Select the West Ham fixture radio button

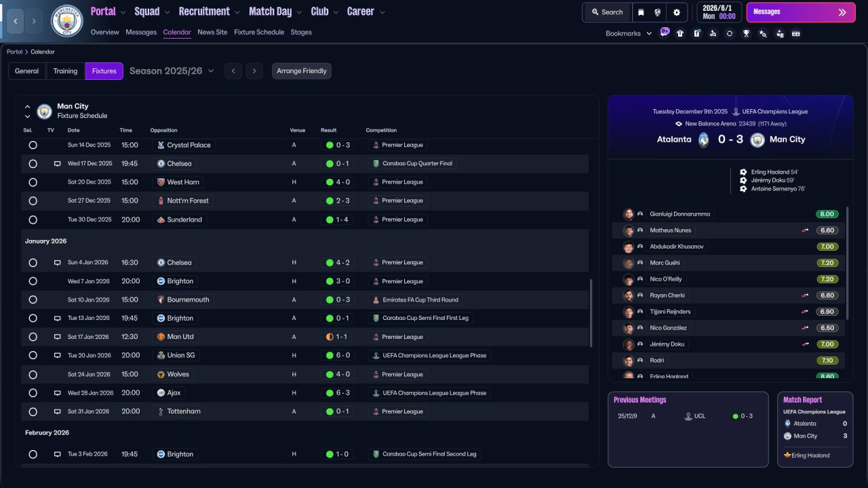(33, 182)
